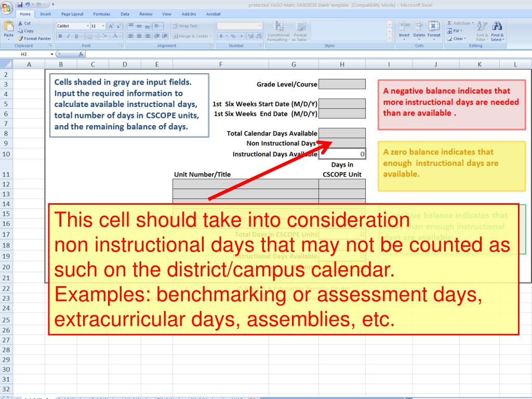532x399 pixels.
Task: Open the font size 11 dropdown
Action: pos(103,26)
